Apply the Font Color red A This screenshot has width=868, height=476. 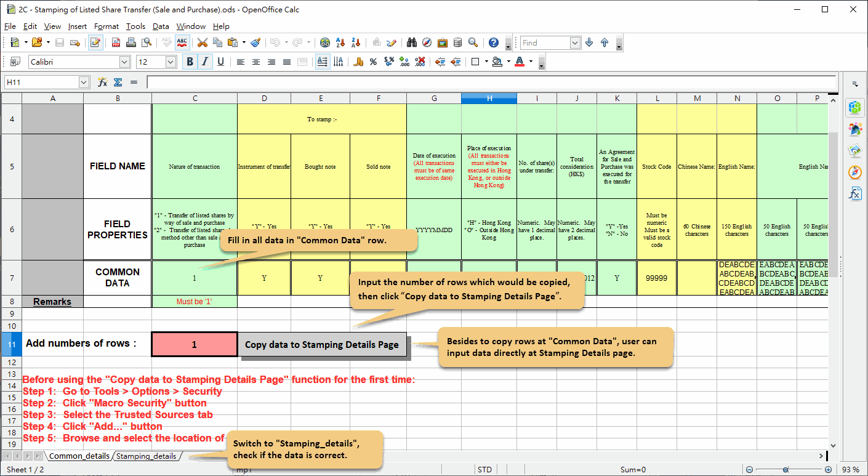point(520,62)
